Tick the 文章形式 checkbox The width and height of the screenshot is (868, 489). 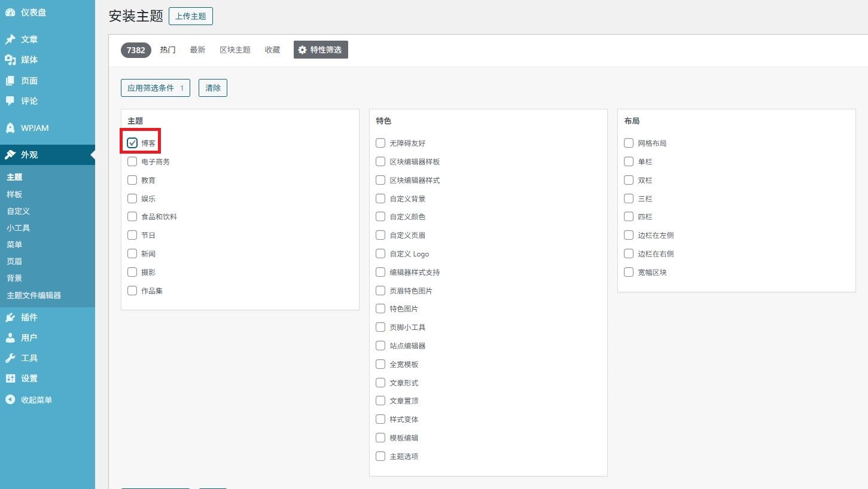pyautogui.click(x=380, y=383)
